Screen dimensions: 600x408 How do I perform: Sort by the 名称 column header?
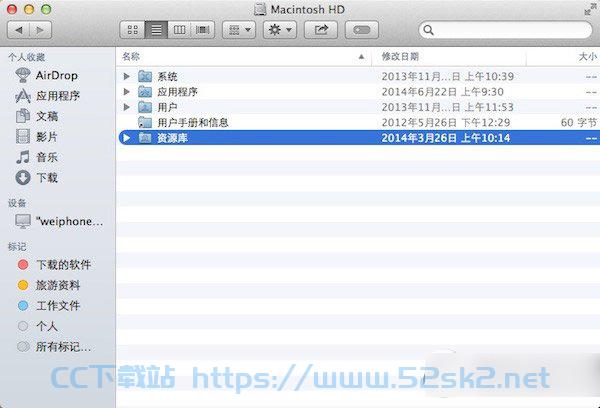coord(243,57)
